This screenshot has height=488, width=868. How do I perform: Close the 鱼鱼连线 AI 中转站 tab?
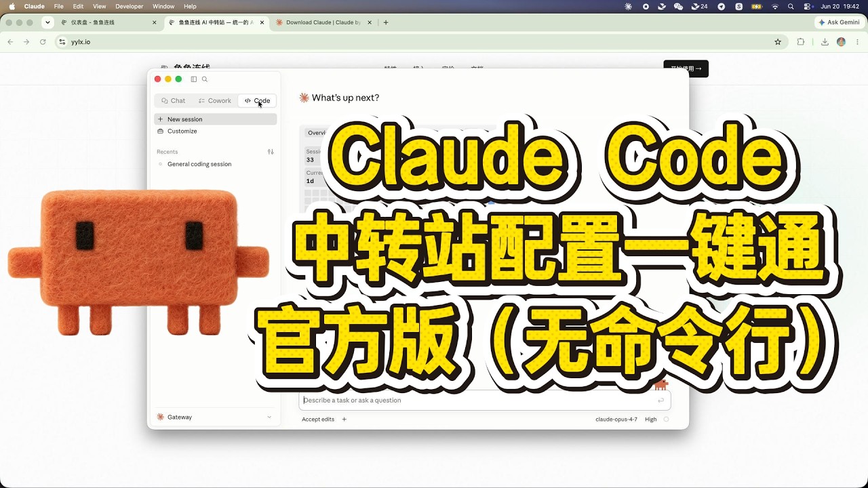coord(262,22)
